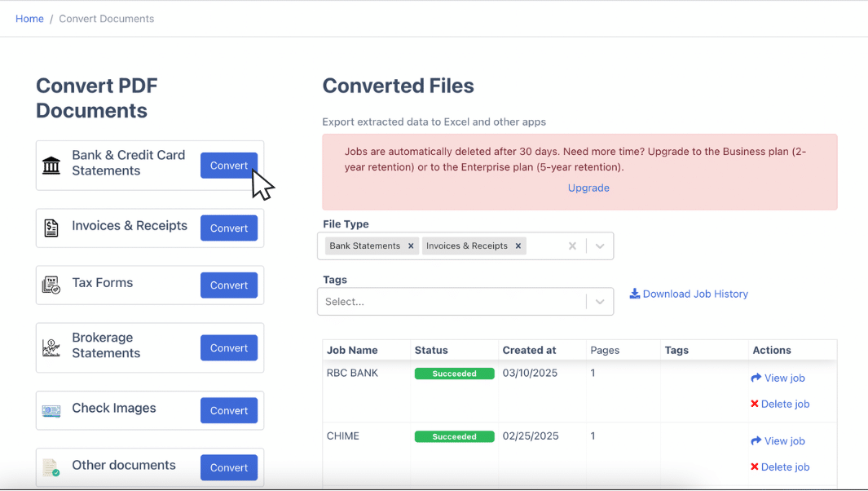This screenshot has width=868, height=491.
Task: Convert Other documents
Action: [229, 467]
